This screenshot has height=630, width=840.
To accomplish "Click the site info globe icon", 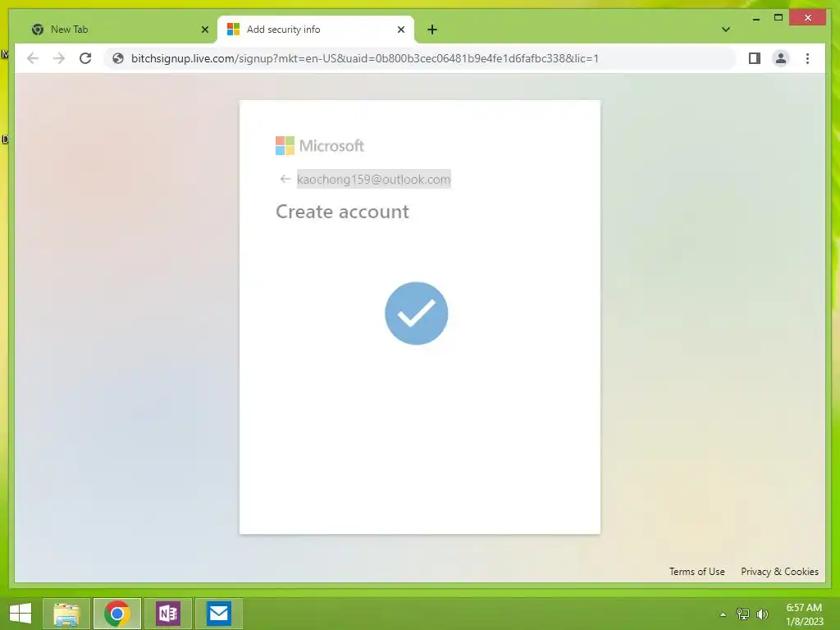I will click(x=118, y=58).
